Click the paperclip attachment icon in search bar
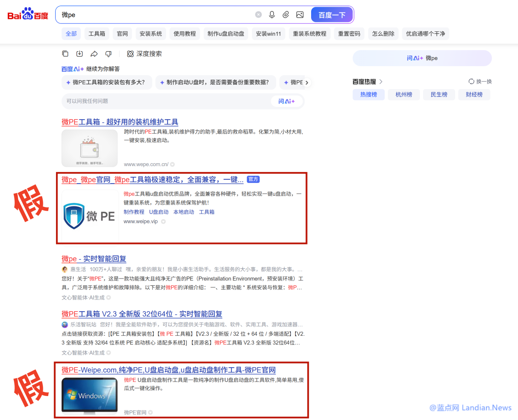 (286, 15)
